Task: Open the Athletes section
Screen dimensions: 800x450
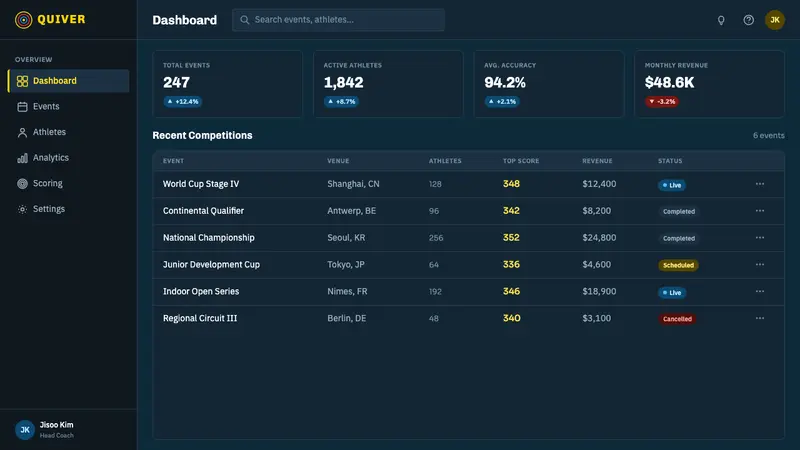Action: pos(69,132)
